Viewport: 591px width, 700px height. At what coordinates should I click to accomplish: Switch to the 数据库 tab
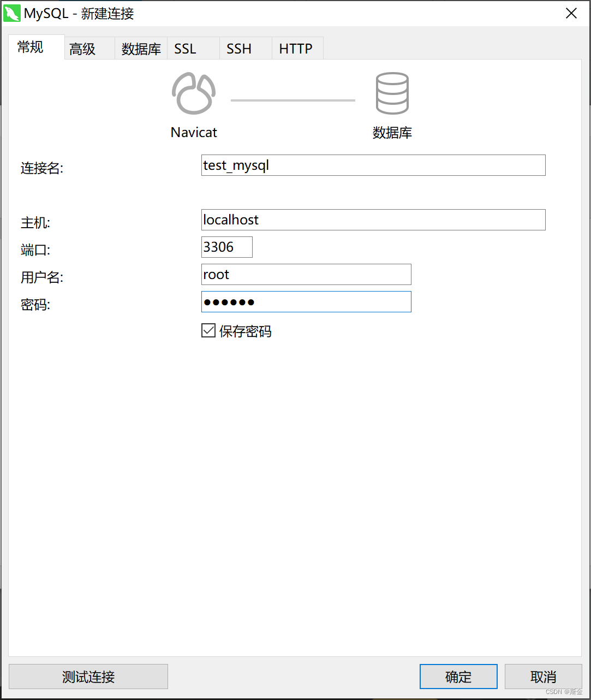pyautogui.click(x=140, y=48)
